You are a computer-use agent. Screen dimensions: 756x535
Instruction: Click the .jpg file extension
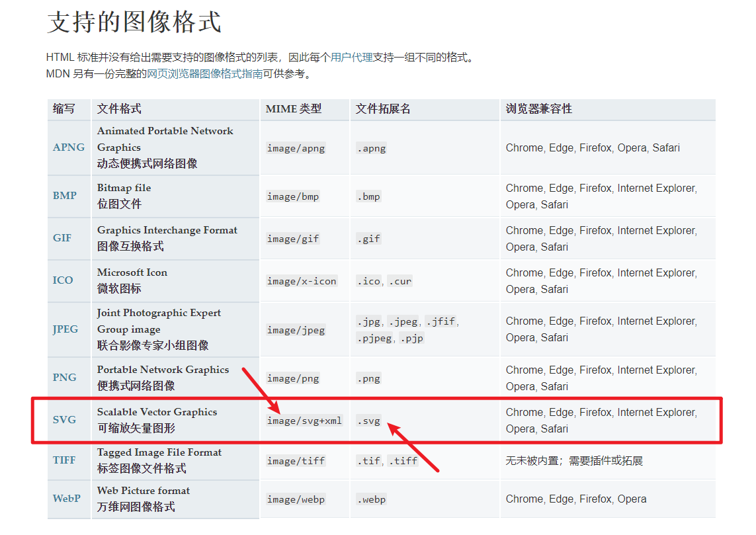pos(368,321)
